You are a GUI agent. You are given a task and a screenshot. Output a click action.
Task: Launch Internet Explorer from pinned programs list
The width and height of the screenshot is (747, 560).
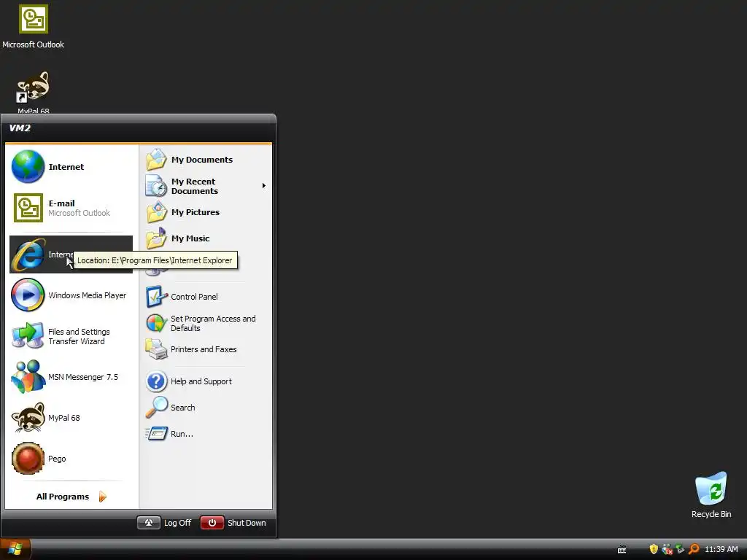coord(71,254)
